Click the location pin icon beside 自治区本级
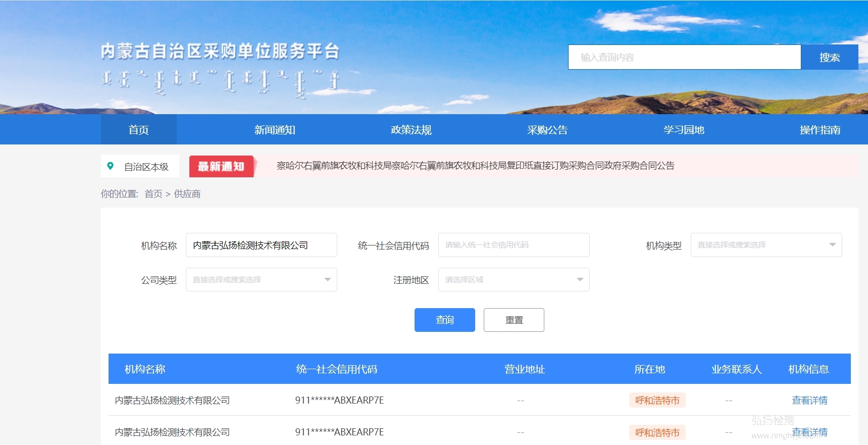This screenshot has width=868, height=445. pyautogui.click(x=111, y=166)
